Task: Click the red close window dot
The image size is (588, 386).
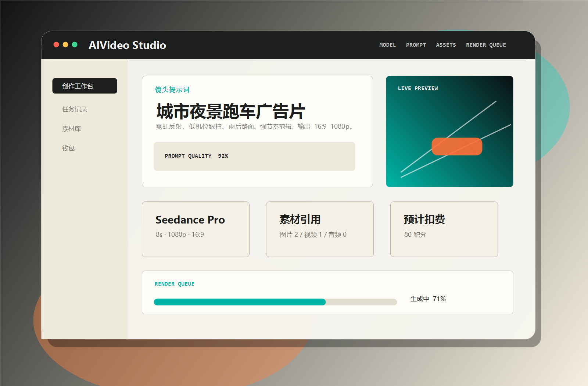Action: click(x=56, y=44)
